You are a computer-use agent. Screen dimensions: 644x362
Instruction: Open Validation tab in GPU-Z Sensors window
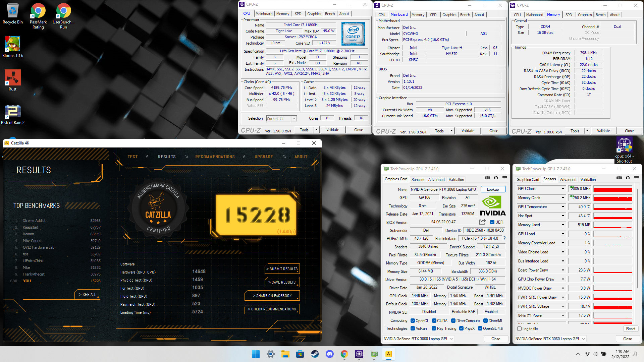588,180
